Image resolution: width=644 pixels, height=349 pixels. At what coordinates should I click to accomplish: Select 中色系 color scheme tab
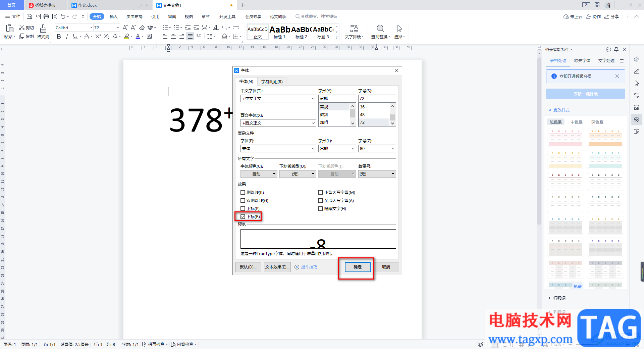tap(577, 122)
